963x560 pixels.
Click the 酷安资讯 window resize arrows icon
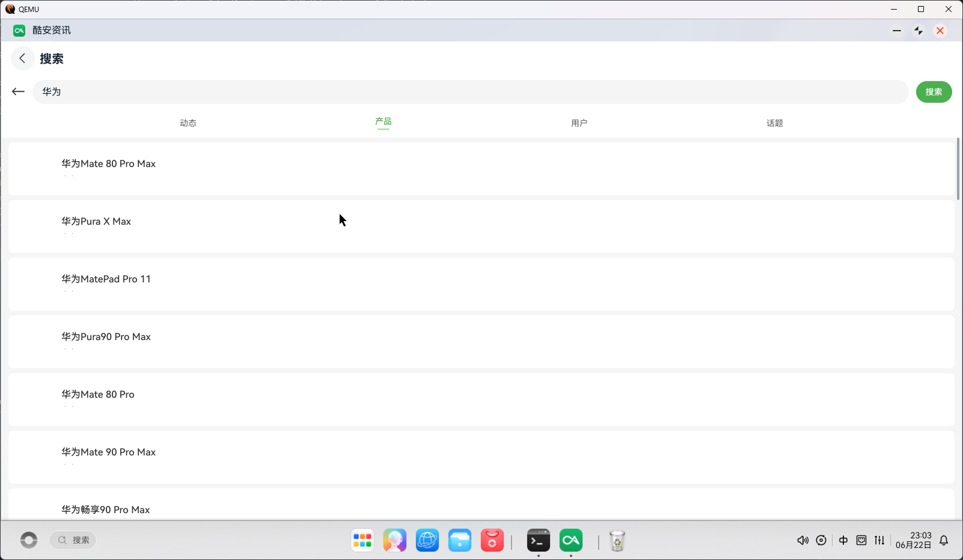click(x=919, y=31)
